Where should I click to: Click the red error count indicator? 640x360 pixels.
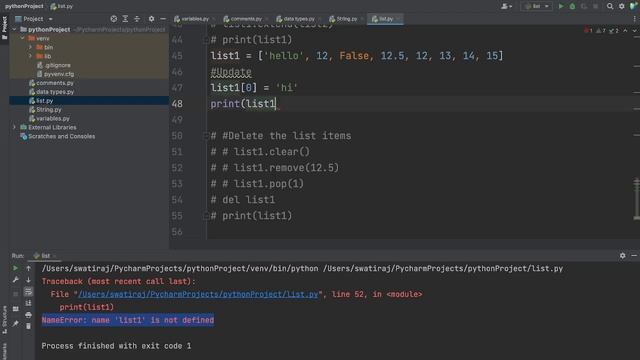[588, 30]
